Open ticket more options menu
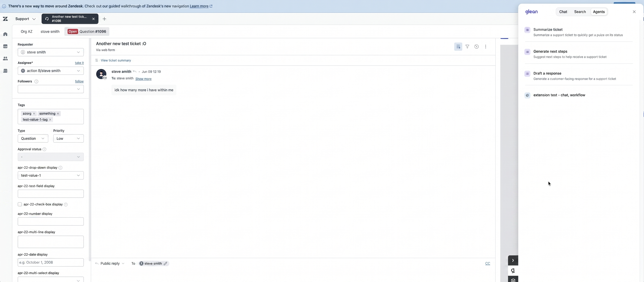644x282 pixels. point(485,47)
